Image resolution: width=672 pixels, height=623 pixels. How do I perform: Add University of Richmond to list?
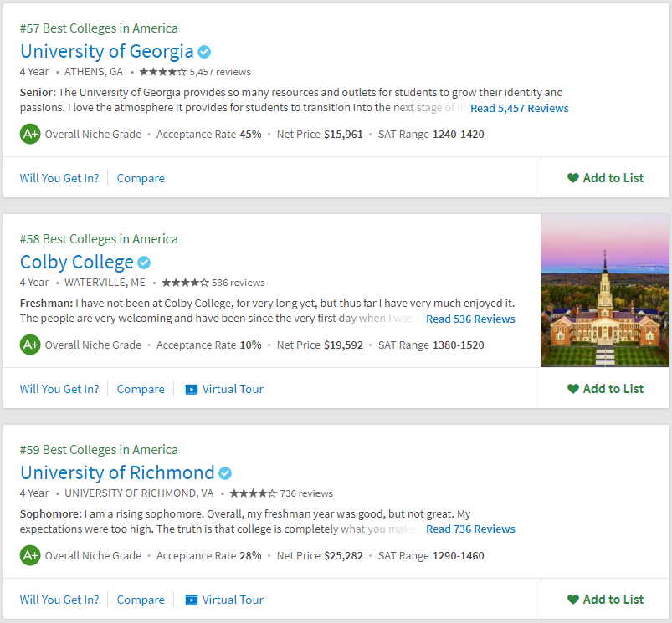coord(605,599)
